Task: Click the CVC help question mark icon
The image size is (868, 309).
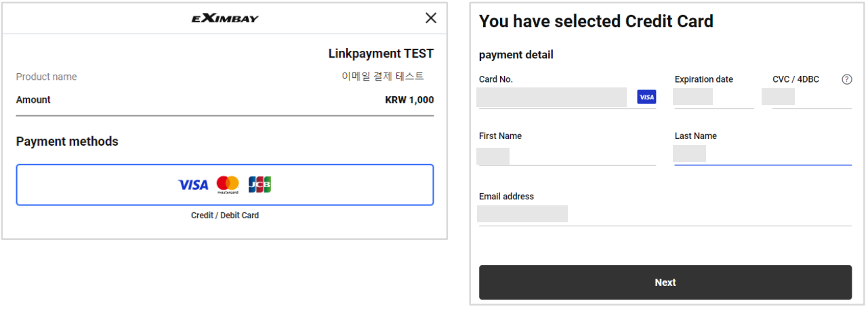Action: 847,79
